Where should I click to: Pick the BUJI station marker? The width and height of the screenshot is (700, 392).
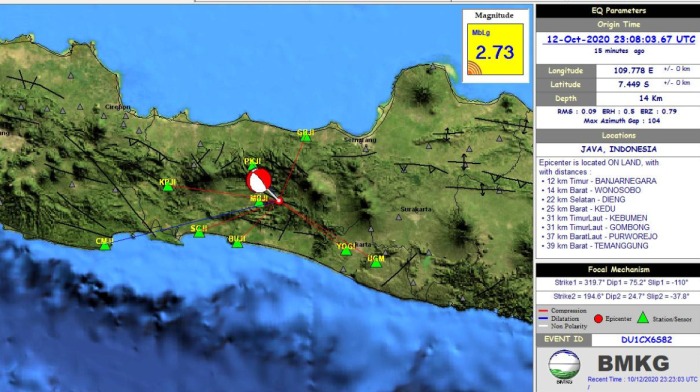tap(238, 244)
